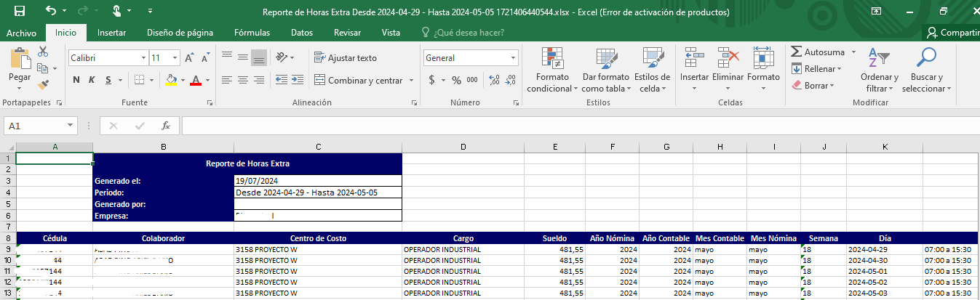The image size is (980, 300).
Task: Switch to the Fórmulas tab
Action: point(252,33)
